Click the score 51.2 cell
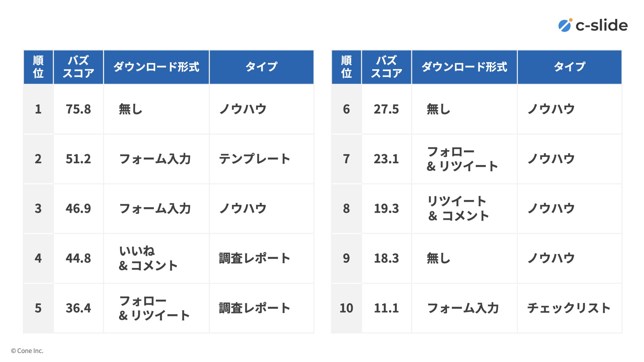The width and height of the screenshot is (644, 362). [x=78, y=159]
